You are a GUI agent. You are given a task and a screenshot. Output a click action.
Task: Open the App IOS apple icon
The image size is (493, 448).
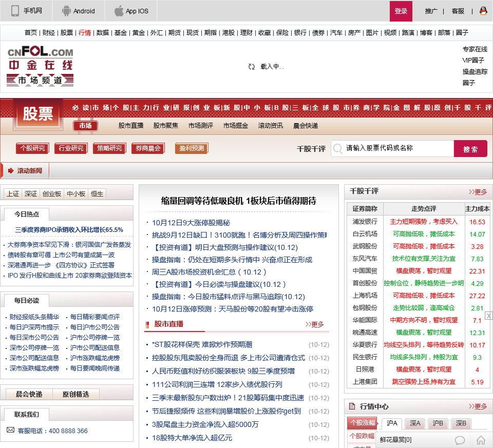coord(119,11)
